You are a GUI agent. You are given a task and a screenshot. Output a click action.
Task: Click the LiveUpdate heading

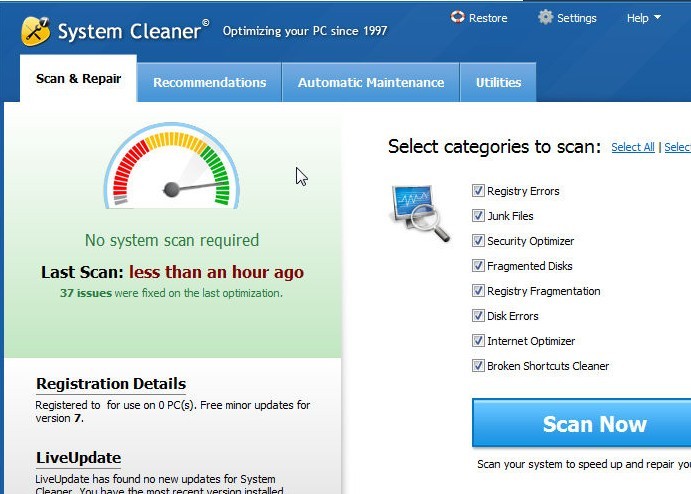click(x=78, y=458)
